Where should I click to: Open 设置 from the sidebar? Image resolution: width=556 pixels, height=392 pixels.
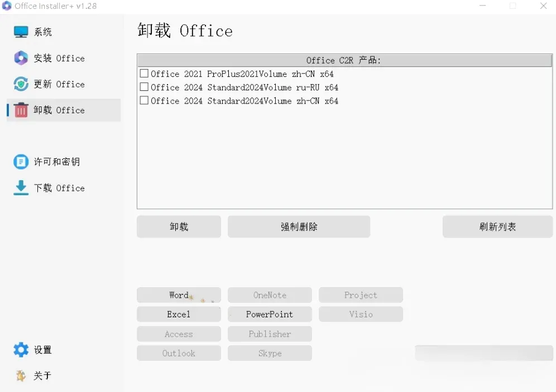click(x=64, y=350)
